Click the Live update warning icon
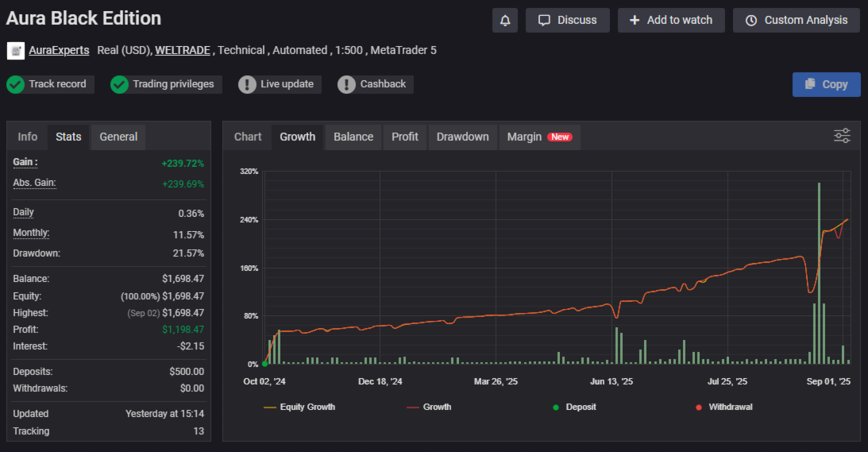The height and width of the screenshot is (452, 868). [x=247, y=84]
